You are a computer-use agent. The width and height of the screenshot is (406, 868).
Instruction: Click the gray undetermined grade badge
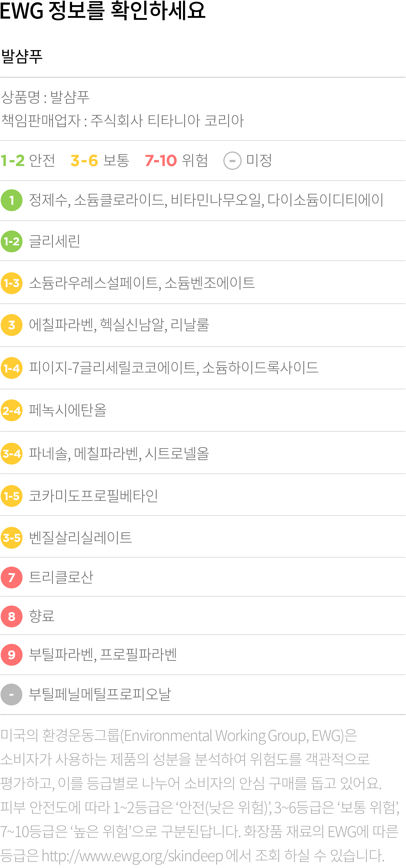click(11, 695)
